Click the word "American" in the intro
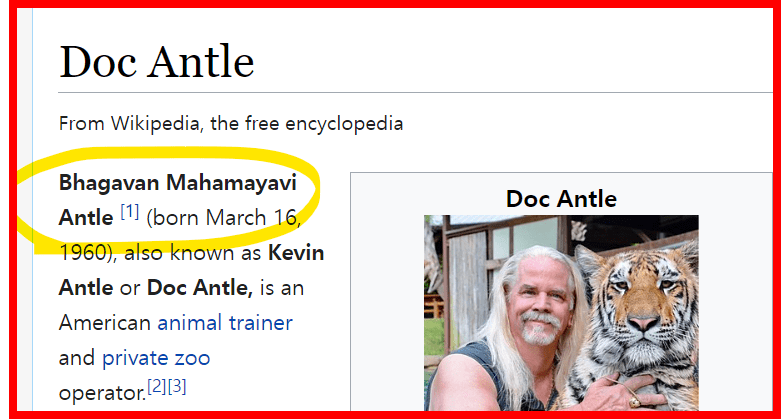 [x=105, y=323]
